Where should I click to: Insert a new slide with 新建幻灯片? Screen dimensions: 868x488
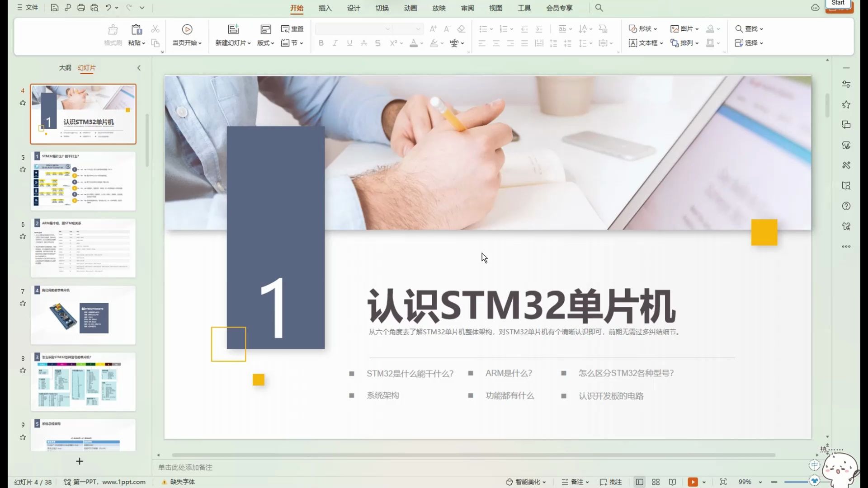tap(232, 35)
